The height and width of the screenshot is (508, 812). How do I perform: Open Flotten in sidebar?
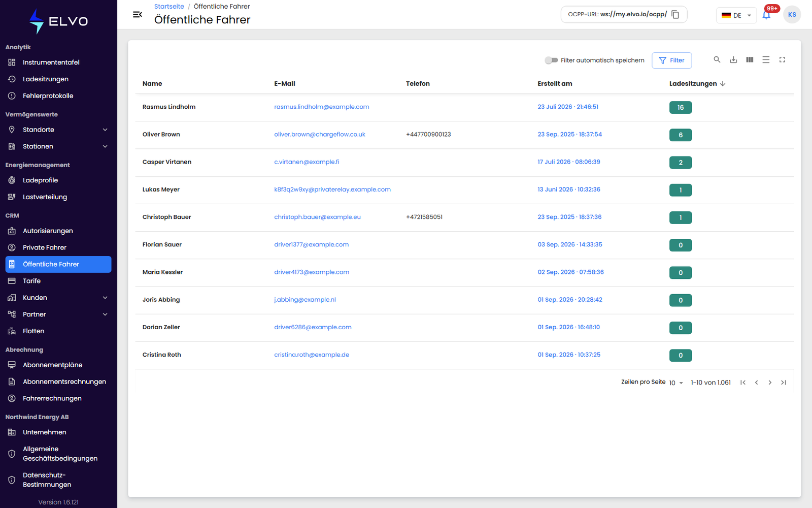click(58, 331)
